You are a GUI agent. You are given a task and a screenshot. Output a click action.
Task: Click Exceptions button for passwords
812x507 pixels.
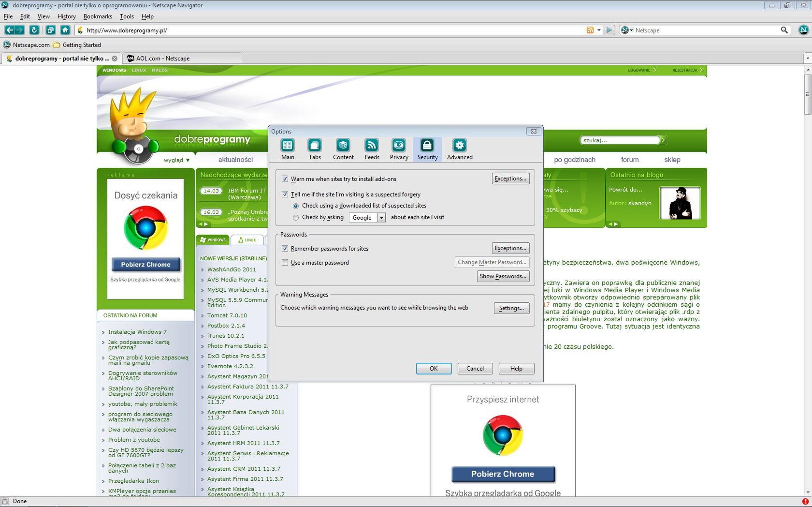point(510,248)
